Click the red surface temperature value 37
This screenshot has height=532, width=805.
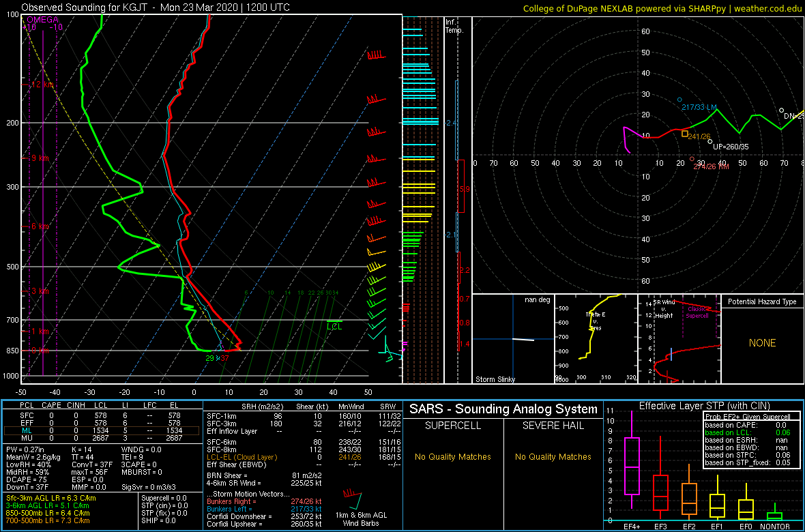coord(224,358)
